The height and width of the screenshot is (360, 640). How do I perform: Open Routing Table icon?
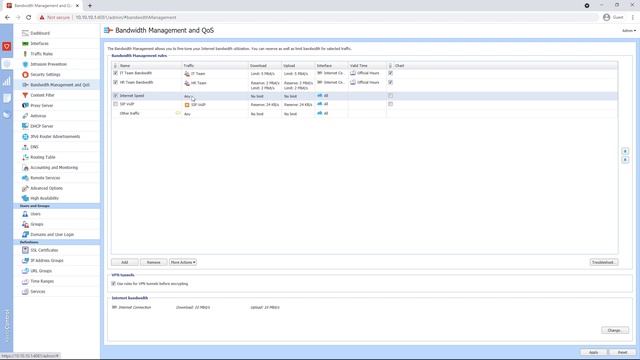[x=25, y=157]
